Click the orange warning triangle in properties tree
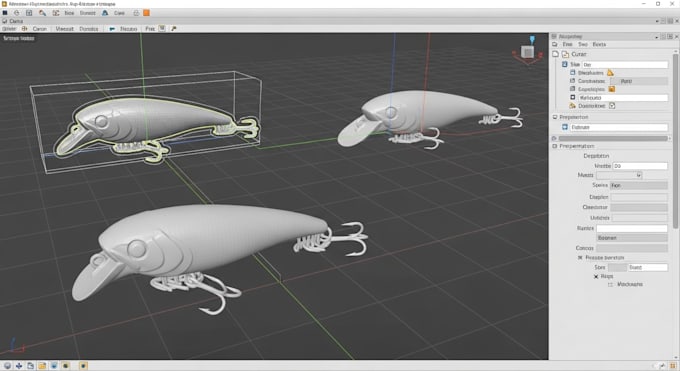The image size is (680, 371). 610,72
